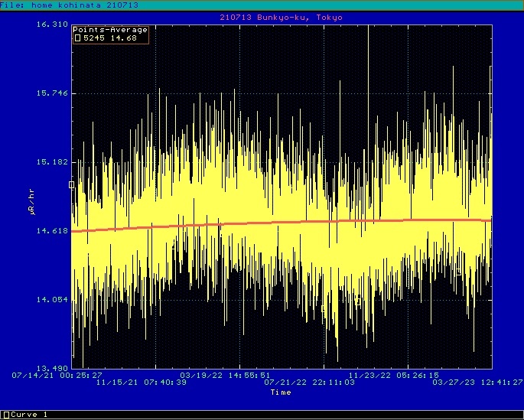Click the Points-Average legend header
The image size is (524, 420).
(111, 30)
